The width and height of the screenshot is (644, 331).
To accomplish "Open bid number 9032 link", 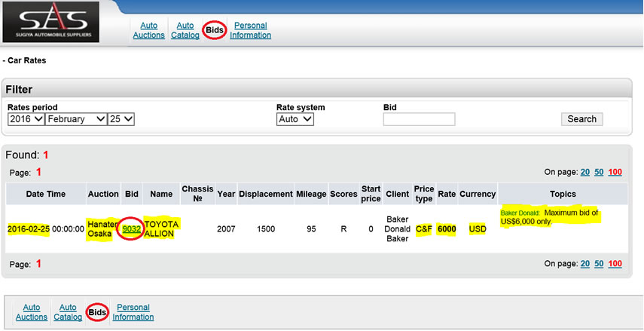I will (132, 228).
